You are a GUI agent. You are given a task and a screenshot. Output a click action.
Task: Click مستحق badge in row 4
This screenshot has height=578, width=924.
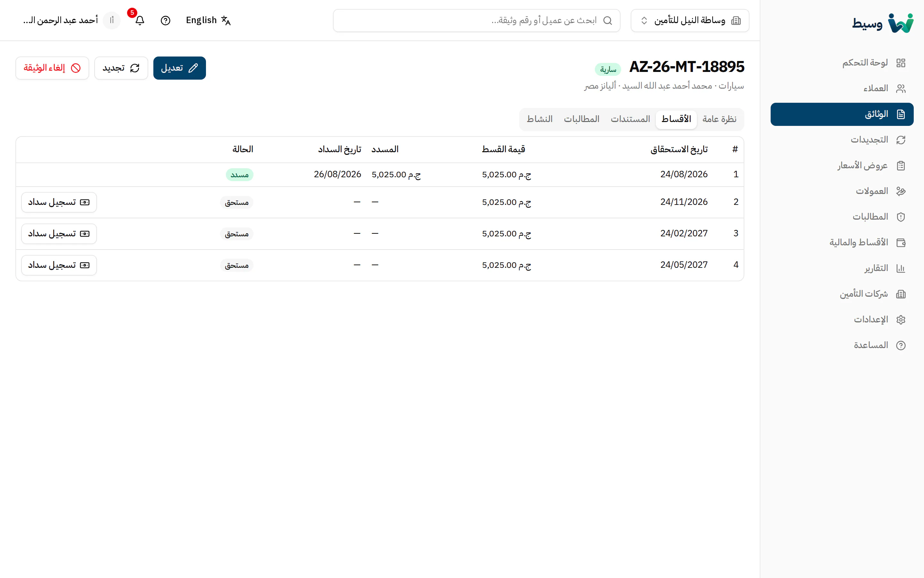pos(237,265)
